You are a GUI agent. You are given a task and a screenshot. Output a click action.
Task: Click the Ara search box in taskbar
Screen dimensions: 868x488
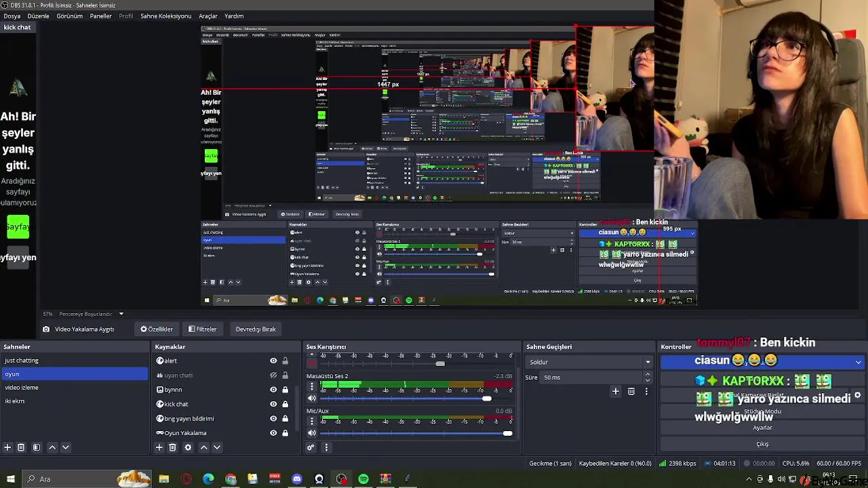87,479
